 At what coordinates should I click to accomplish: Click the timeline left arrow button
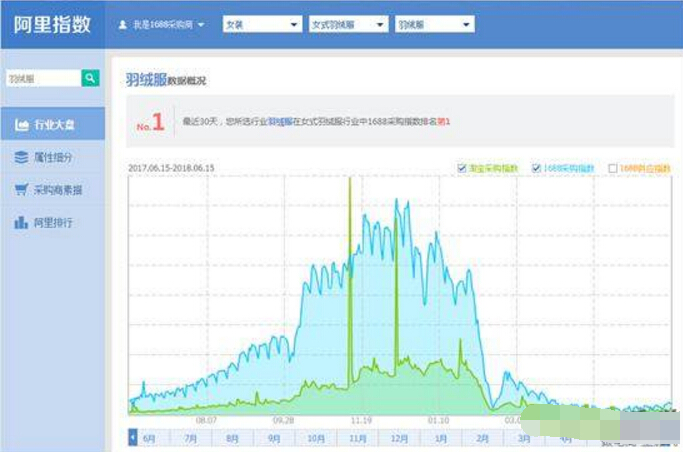[134, 437]
